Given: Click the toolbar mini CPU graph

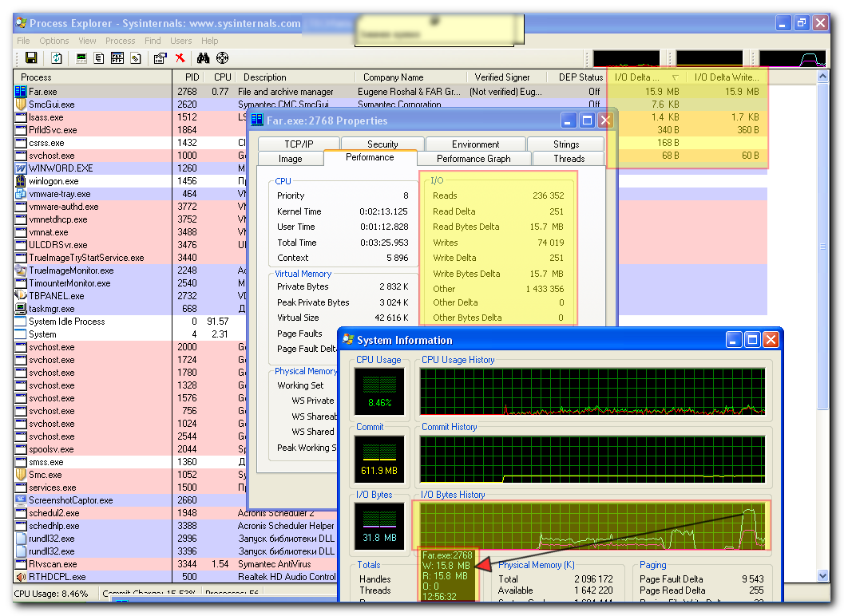Looking at the screenshot, I should point(626,58).
